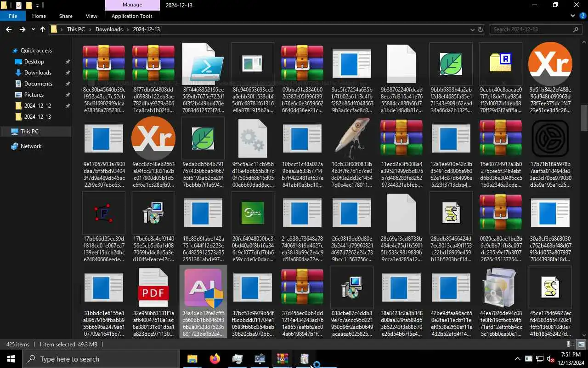The height and width of the screenshot is (368, 588).
Task: Show hidden system tray icons
Action: click(518, 359)
